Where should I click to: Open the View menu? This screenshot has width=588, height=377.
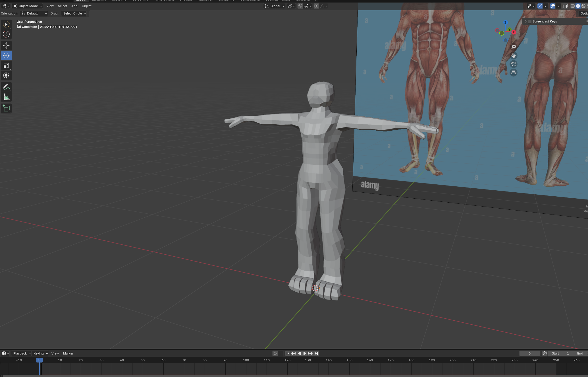(50, 6)
